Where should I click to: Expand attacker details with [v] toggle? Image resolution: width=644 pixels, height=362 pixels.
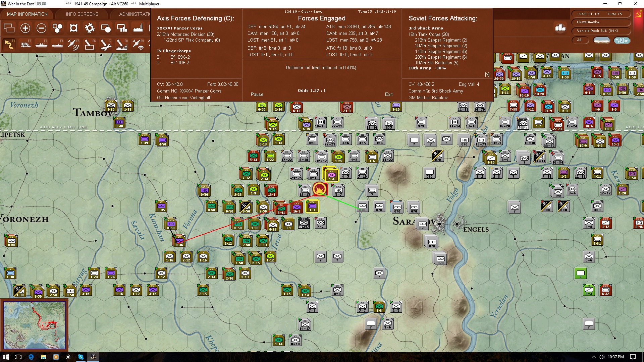487,74
